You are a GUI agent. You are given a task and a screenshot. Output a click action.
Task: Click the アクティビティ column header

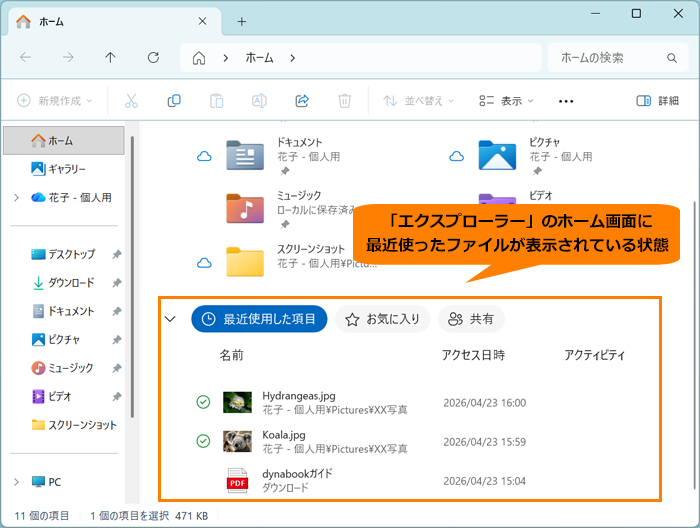pyautogui.click(x=594, y=355)
